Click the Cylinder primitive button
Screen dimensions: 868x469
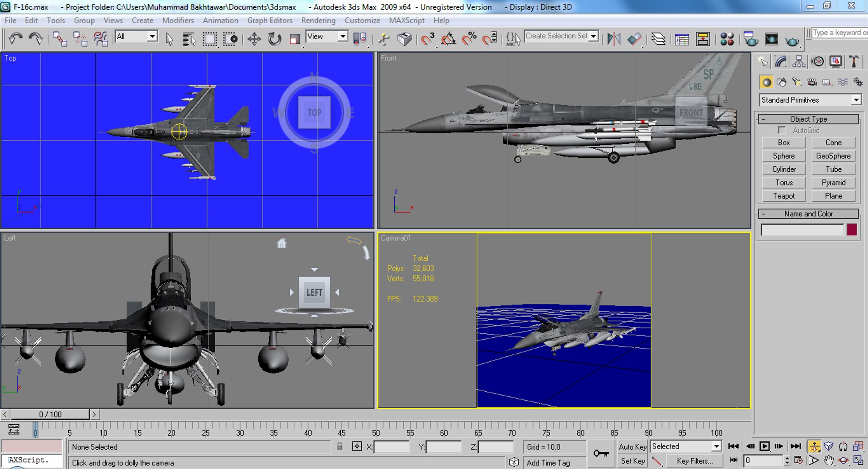(783, 169)
